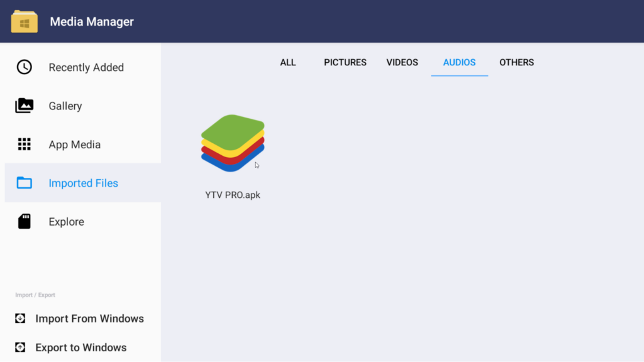Switch to the ALL tab
The height and width of the screenshot is (362, 644).
pyautogui.click(x=288, y=62)
